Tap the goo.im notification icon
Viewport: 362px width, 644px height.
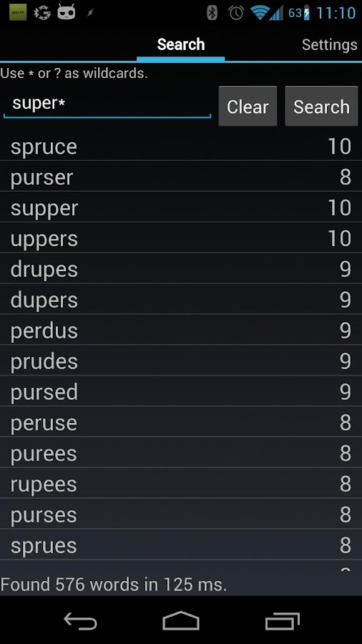pos(18,12)
